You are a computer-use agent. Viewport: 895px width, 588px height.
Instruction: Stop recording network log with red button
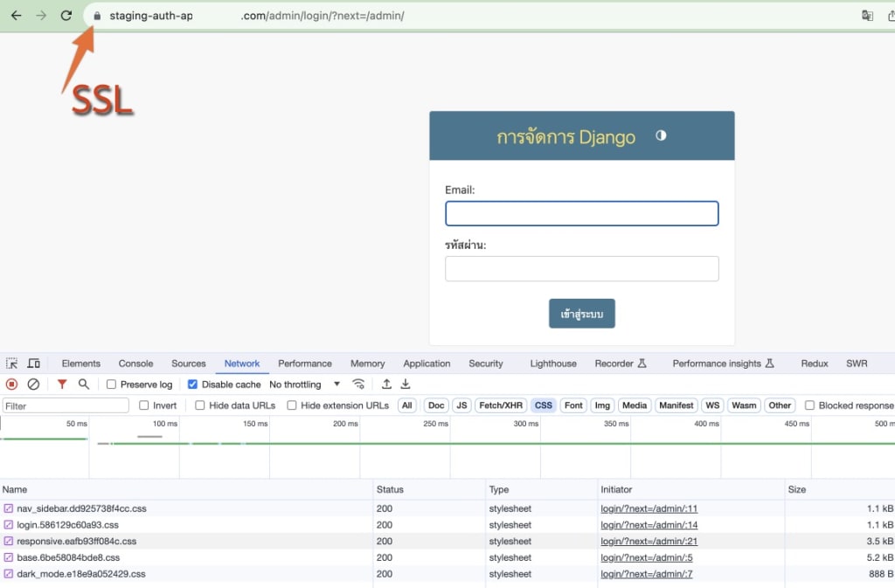11,384
